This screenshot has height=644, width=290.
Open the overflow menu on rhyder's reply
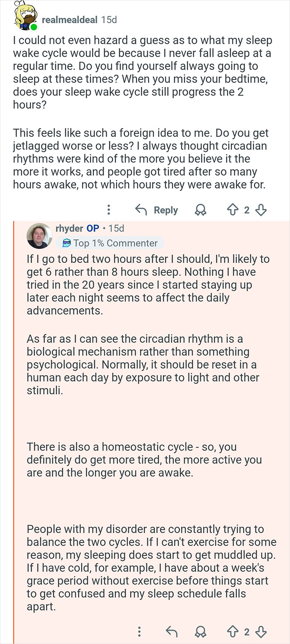[x=139, y=632]
